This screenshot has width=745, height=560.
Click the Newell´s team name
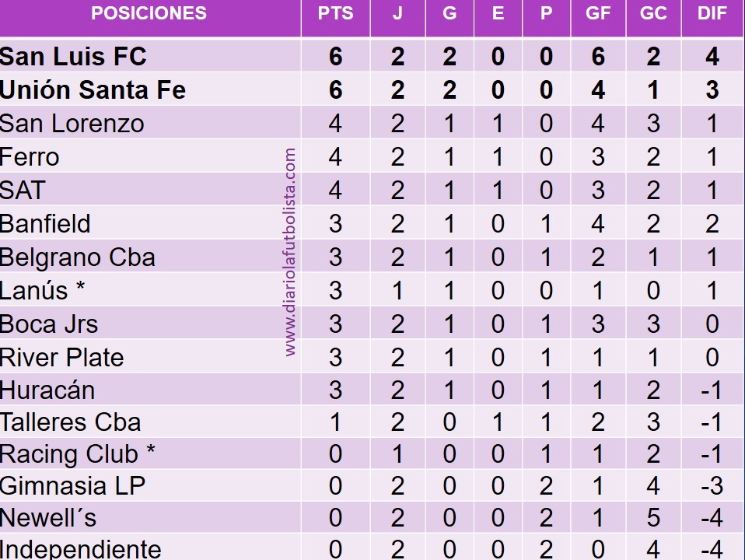48,517
